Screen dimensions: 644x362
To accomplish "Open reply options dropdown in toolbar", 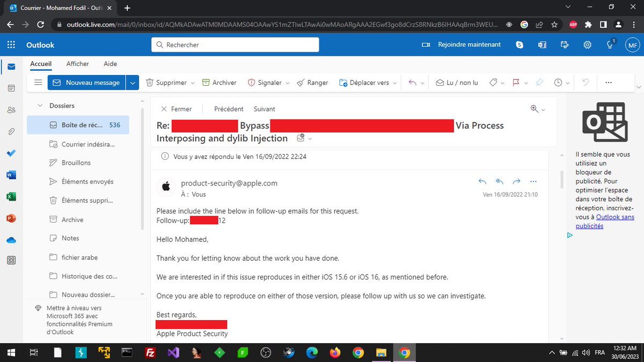I will coord(422,83).
